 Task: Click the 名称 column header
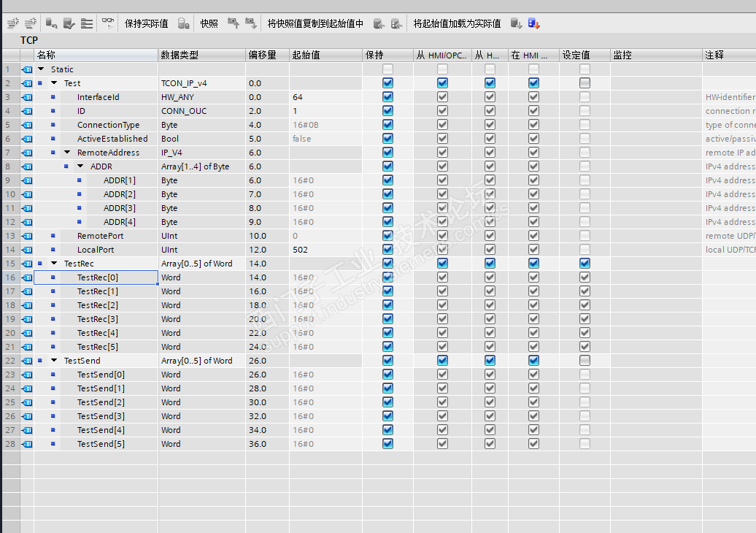96,55
